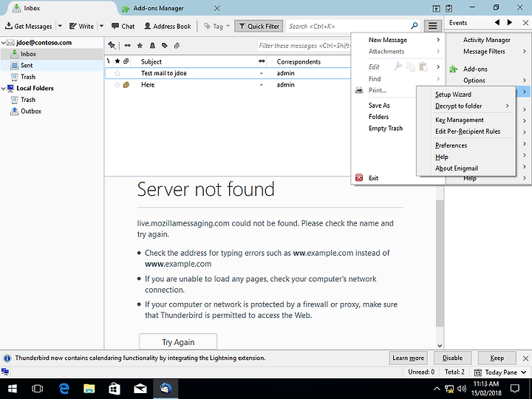Expand Message Filters submenu

488,52
